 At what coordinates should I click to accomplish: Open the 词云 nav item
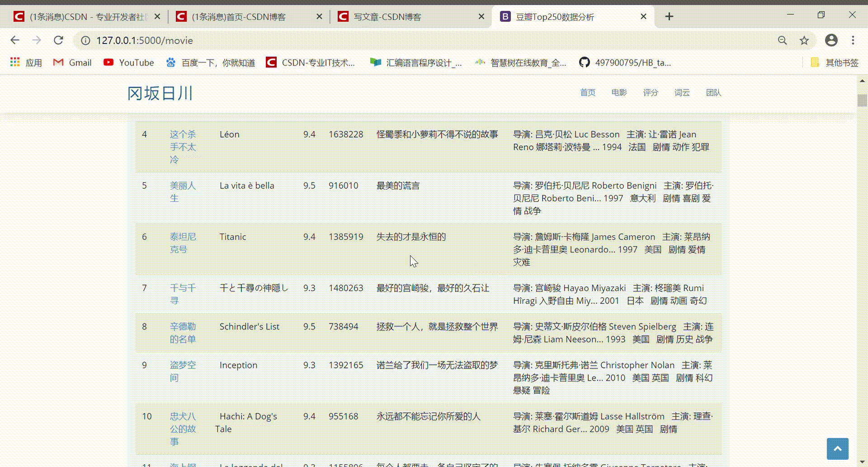point(682,92)
